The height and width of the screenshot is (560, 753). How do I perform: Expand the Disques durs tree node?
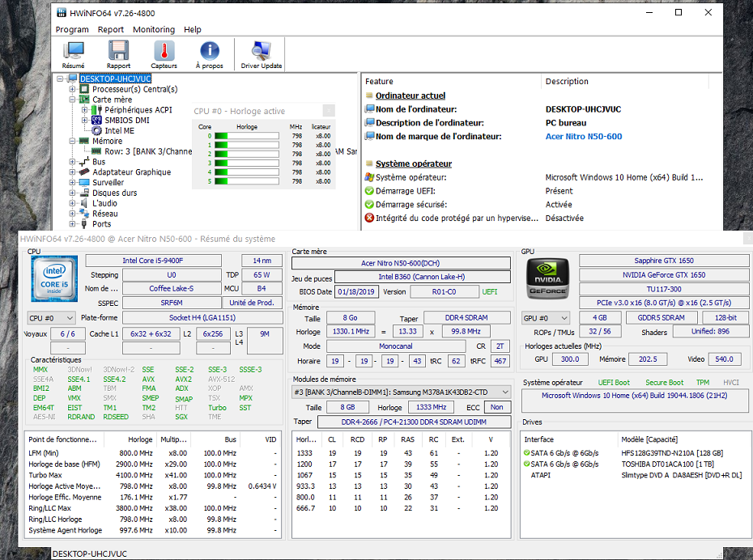[x=72, y=193]
